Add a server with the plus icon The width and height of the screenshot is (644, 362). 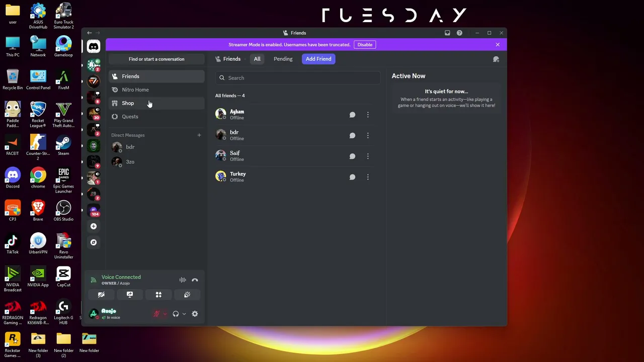(94, 226)
